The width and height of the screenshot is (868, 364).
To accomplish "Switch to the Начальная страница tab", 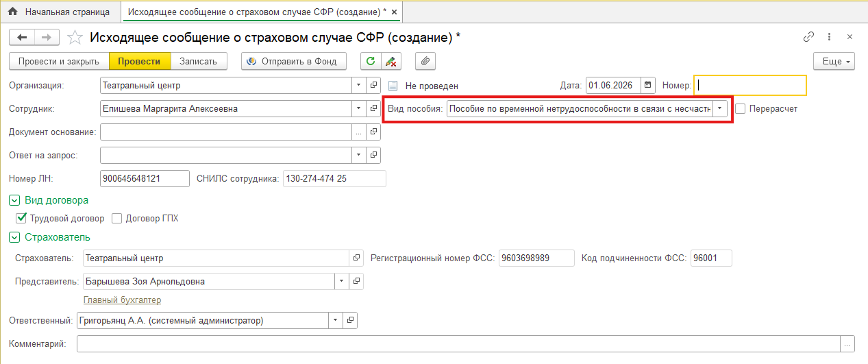I will tap(60, 12).
